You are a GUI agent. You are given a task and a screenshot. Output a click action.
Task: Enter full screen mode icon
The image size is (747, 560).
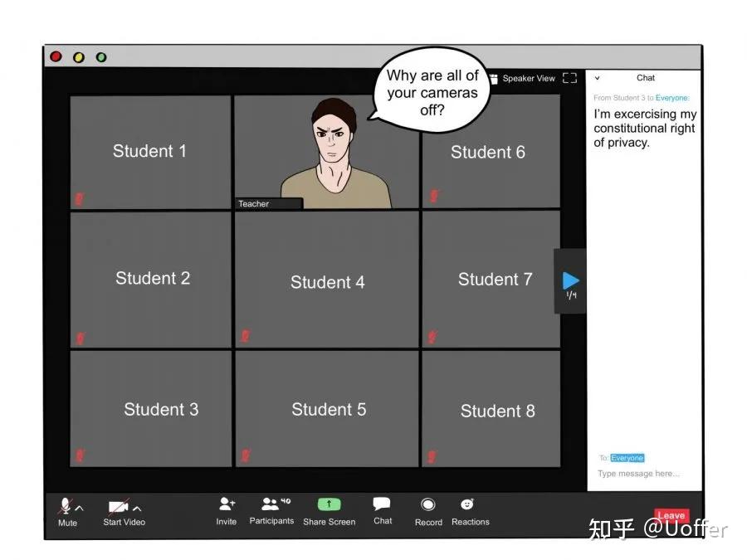pos(569,78)
